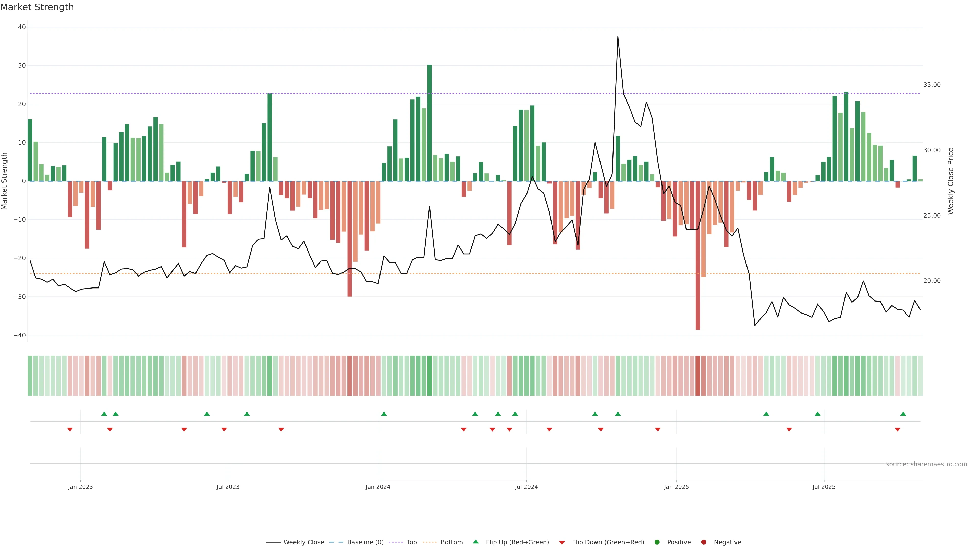Click the flip-up triangle marker at Jan 2024
The image size is (980, 551).
pyautogui.click(x=384, y=414)
